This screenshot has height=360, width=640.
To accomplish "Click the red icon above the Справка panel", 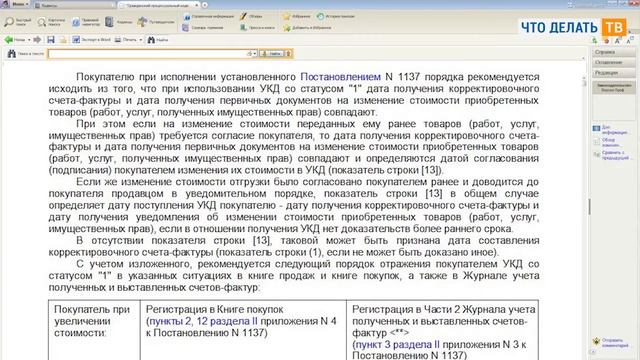I will point(607,41).
